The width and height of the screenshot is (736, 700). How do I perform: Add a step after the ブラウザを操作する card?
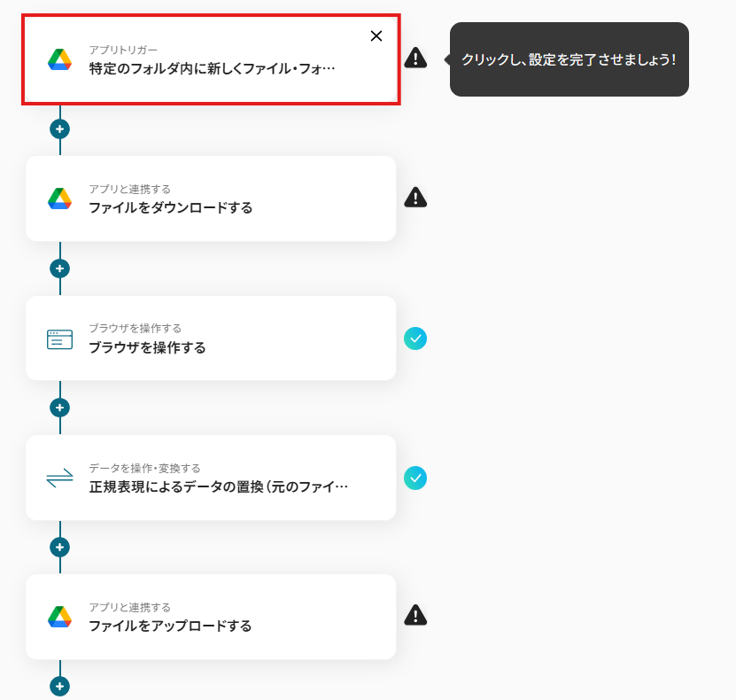point(59,408)
